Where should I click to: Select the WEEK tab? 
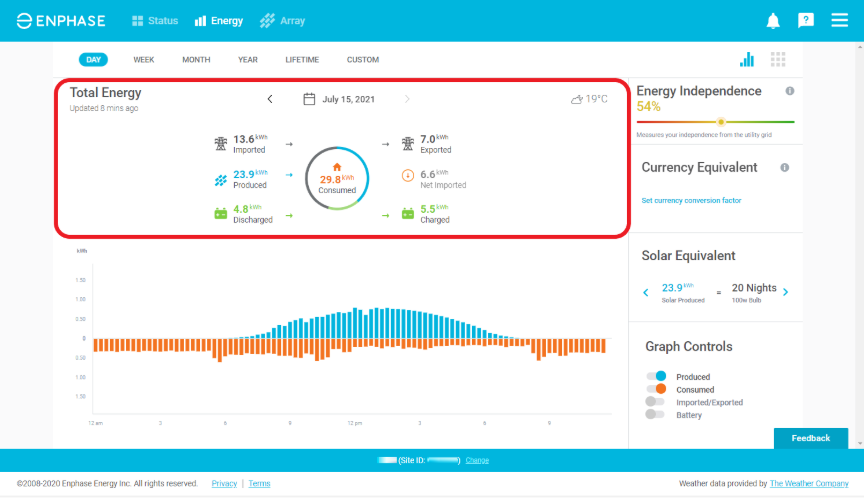144,59
